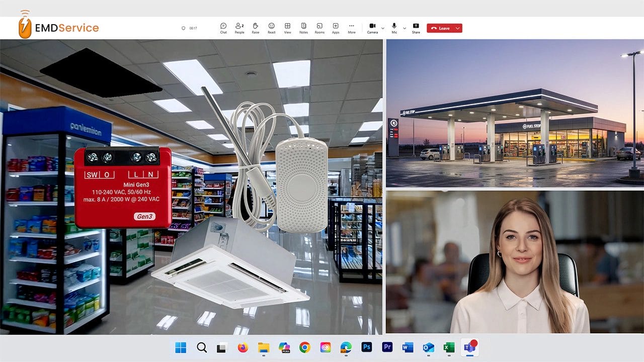Select the presenter's video tile

coord(515,261)
